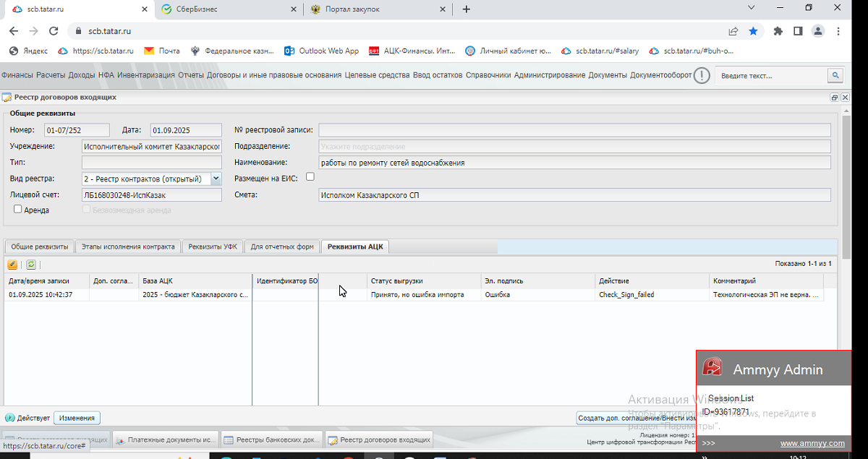Switch to Этапы исполнения контракта tab
This screenshot has width=868, height=459.
(128, 246)
